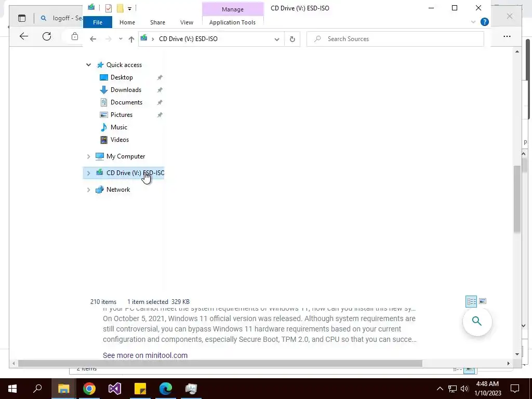Open the notification center
The width and height of the screenshot is (532, 399).
[x=515, y=389]
